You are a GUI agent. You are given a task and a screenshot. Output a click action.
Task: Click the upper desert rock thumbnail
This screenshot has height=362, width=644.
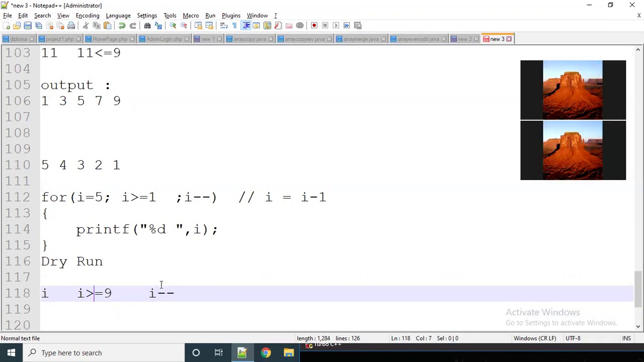pos(573,90)
